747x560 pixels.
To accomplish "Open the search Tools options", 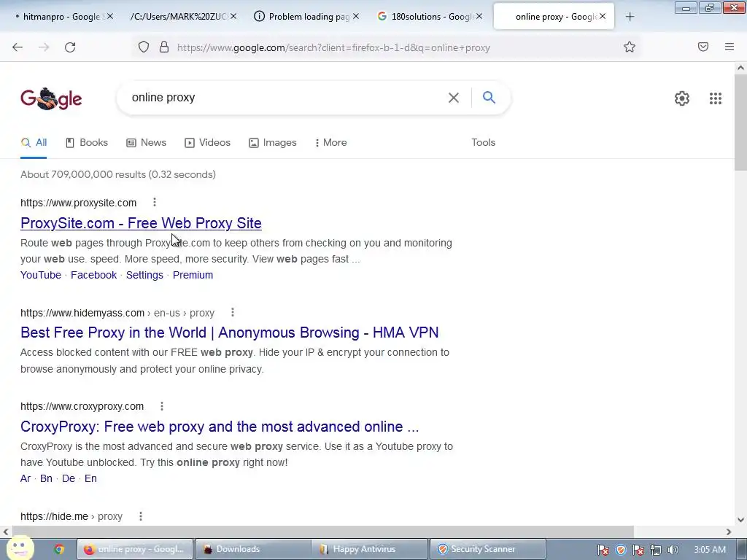I will tap(483, 142).
